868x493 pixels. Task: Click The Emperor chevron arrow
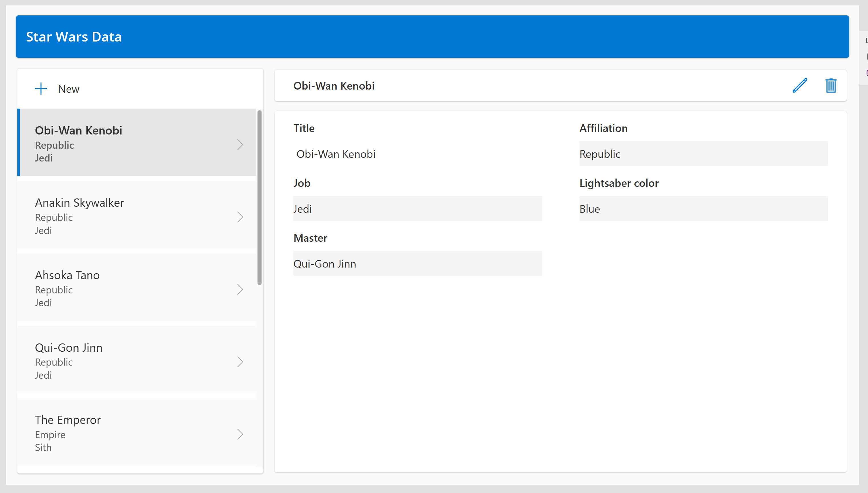[240, 434]
